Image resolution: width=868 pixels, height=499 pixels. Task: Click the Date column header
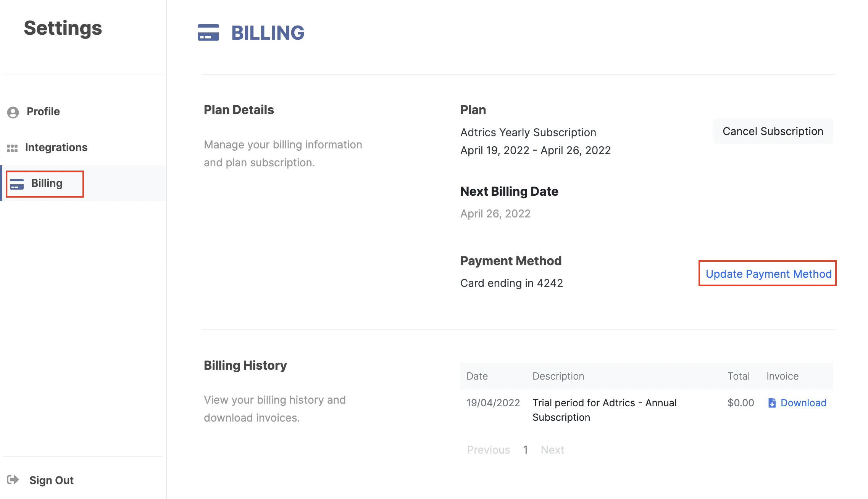tap(477, 376)
